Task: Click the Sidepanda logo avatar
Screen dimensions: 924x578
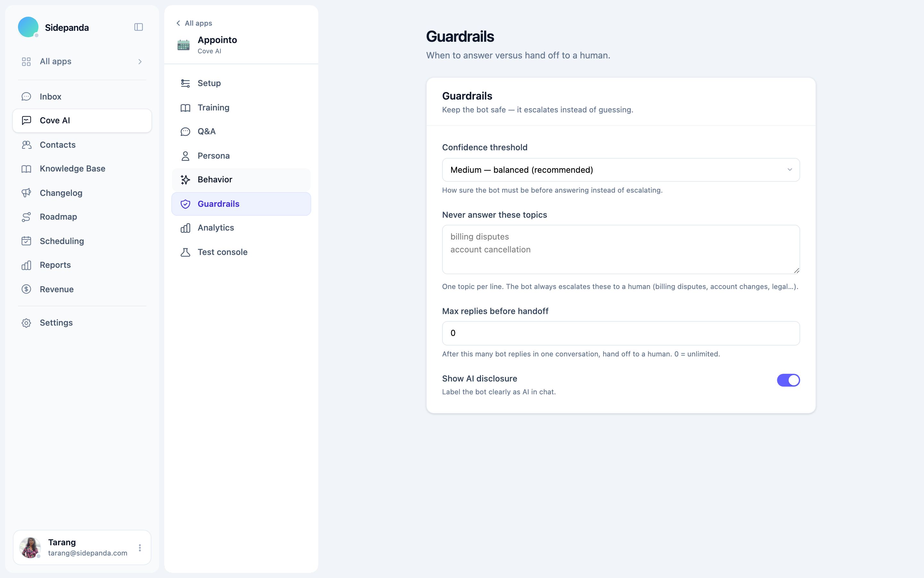Action: point(28,27)
